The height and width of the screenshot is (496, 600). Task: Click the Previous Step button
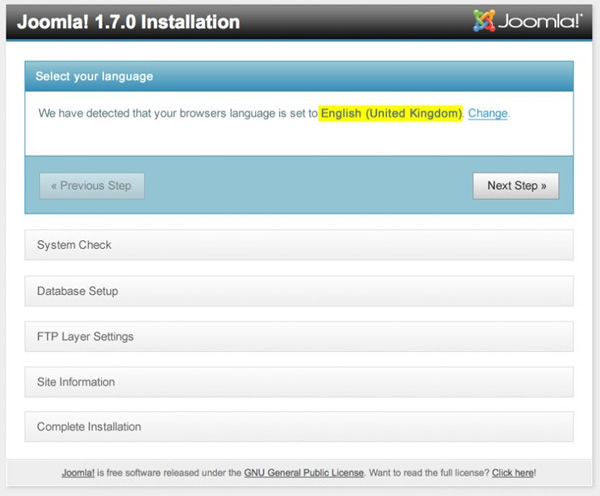pos(92,186)
